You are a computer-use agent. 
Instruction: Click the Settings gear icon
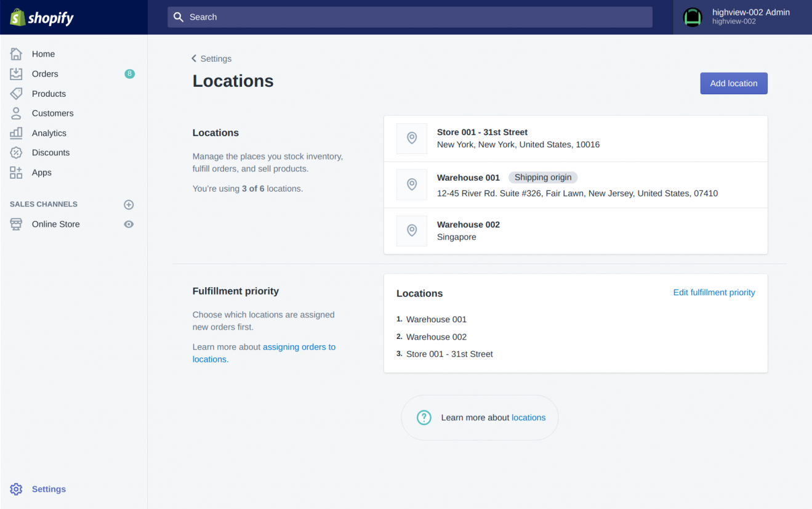click(16, 489)
